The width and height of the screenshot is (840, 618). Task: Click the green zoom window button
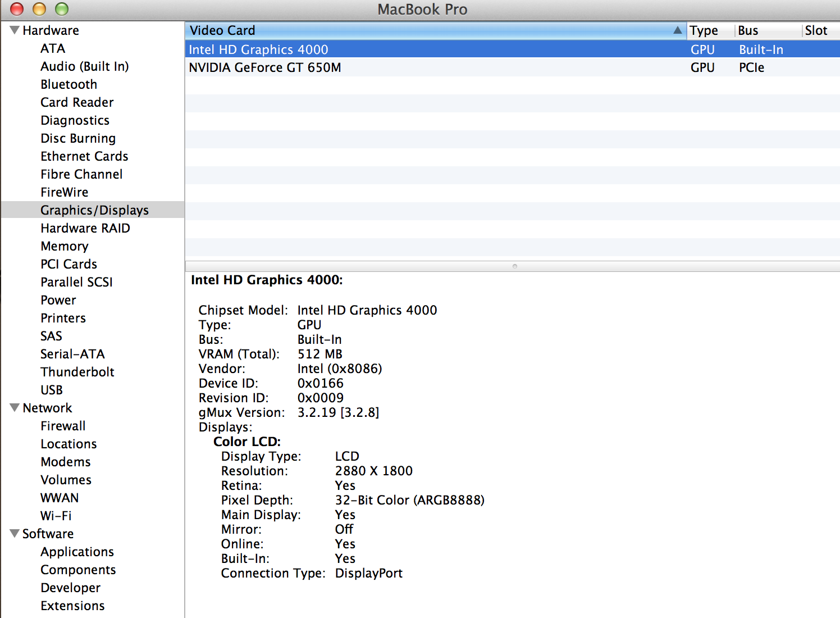62,8
